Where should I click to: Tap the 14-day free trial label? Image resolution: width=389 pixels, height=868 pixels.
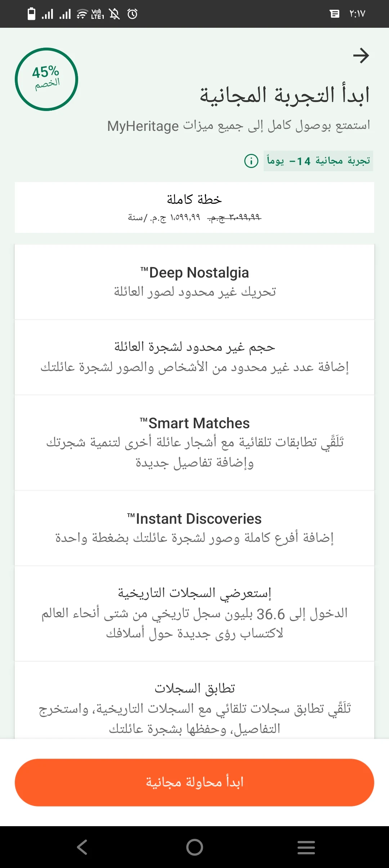pos(318,161)
